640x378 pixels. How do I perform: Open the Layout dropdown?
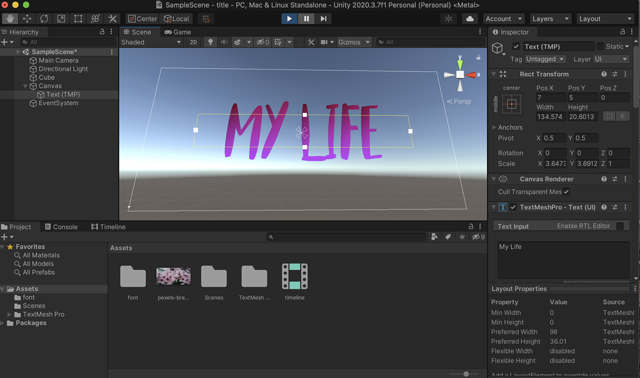tap(605, 19)
